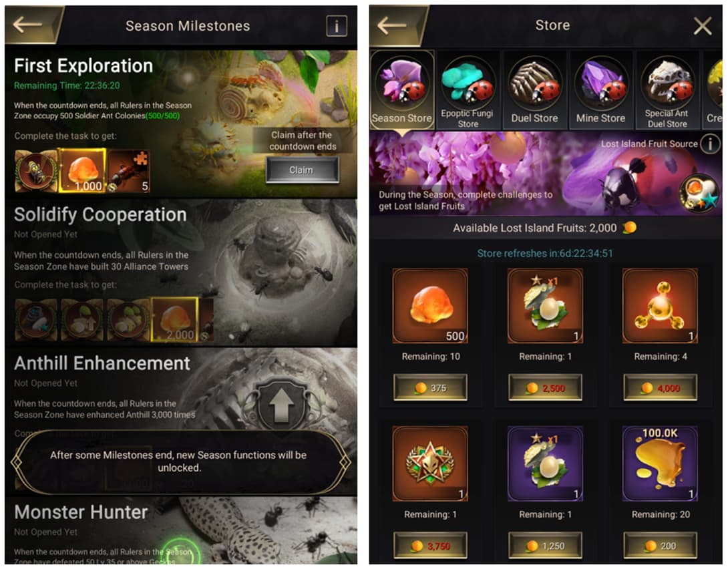This screenshot has height=569, width=728.
Task: Claim the First Exploration reward
Action: (303, 170)
